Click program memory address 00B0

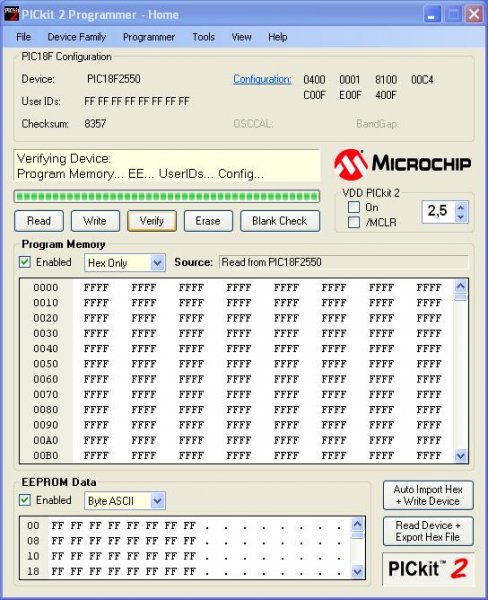tap(46, 456)
